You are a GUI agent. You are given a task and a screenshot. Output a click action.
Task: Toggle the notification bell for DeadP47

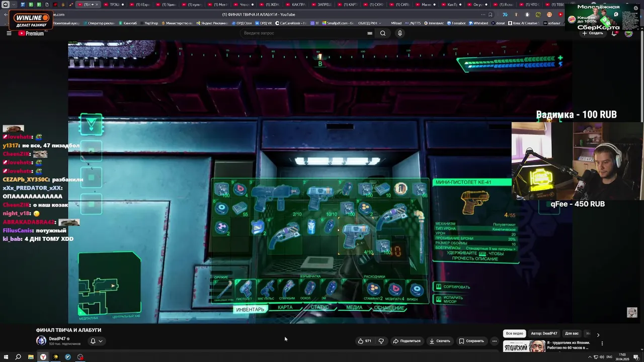point(93,341)
